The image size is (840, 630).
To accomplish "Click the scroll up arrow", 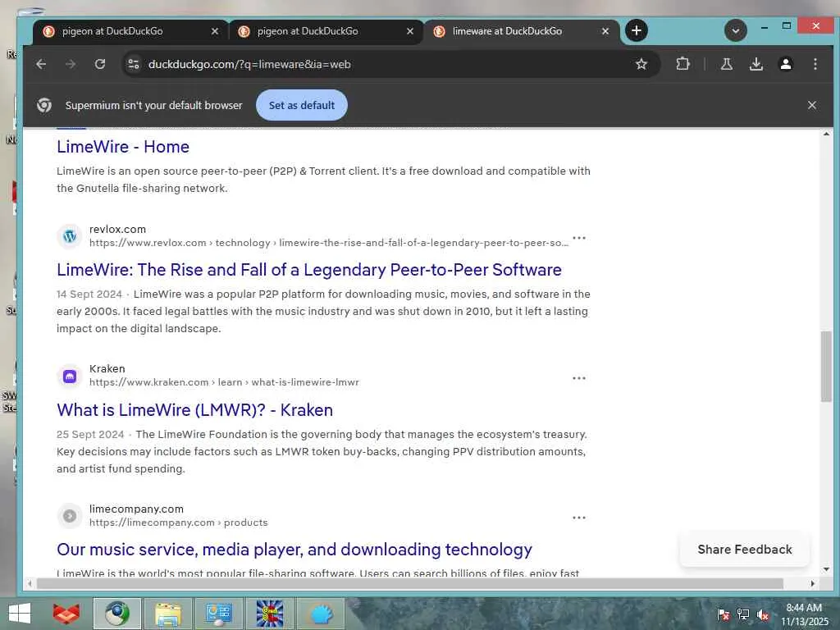I will 826,134.
